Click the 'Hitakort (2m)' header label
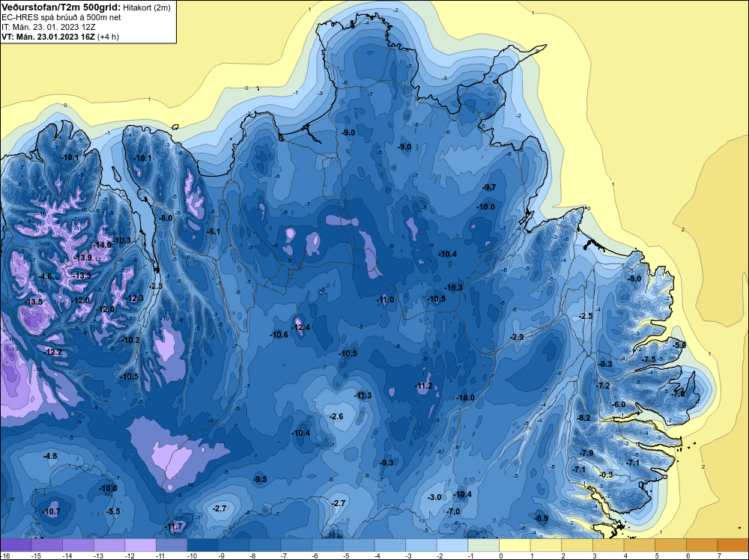Screen dimensions: 749x560 (x=147, y=7)
